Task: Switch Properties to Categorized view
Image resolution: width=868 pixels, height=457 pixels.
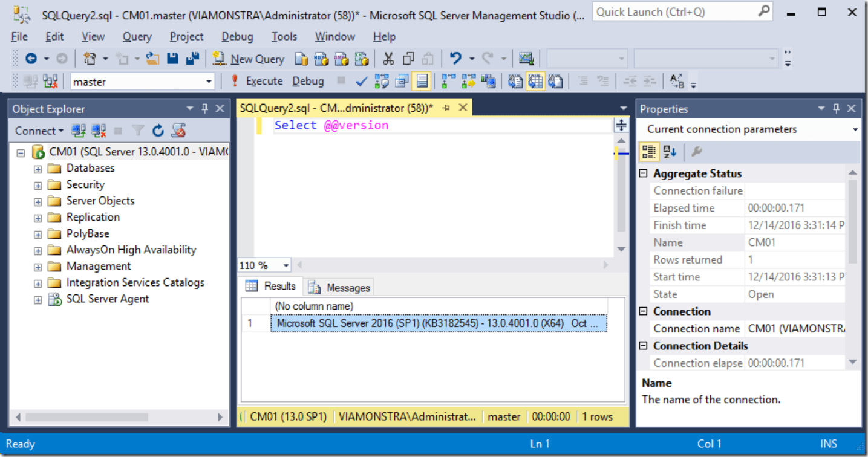Action: click(x=650, y=151)
